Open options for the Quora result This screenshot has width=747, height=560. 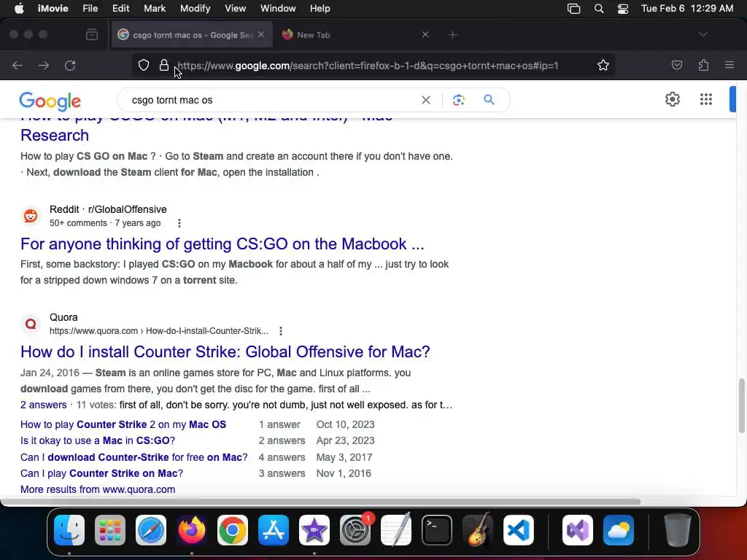(281, 331)
